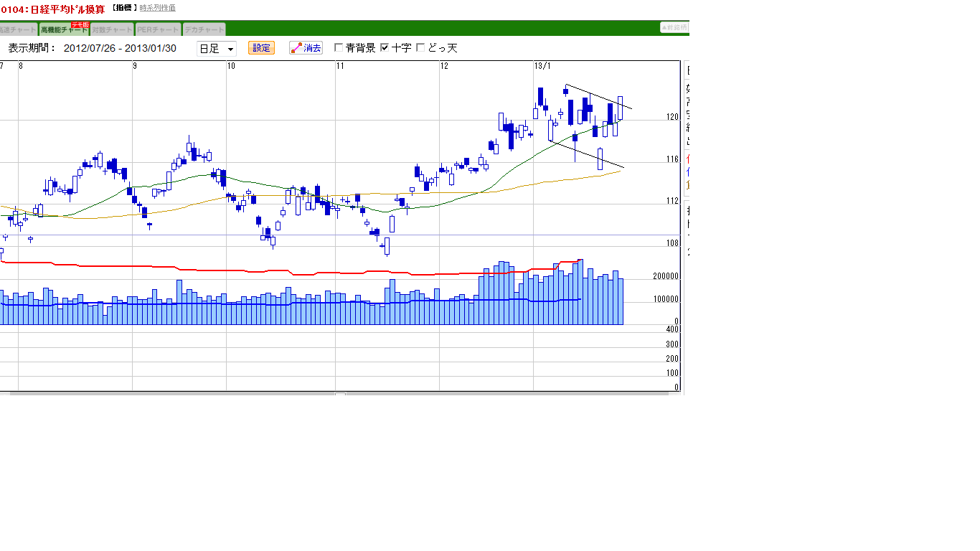Click the rightmost volume bar
The width and height of the screenshot is (980, 551).
click(620, 301)
